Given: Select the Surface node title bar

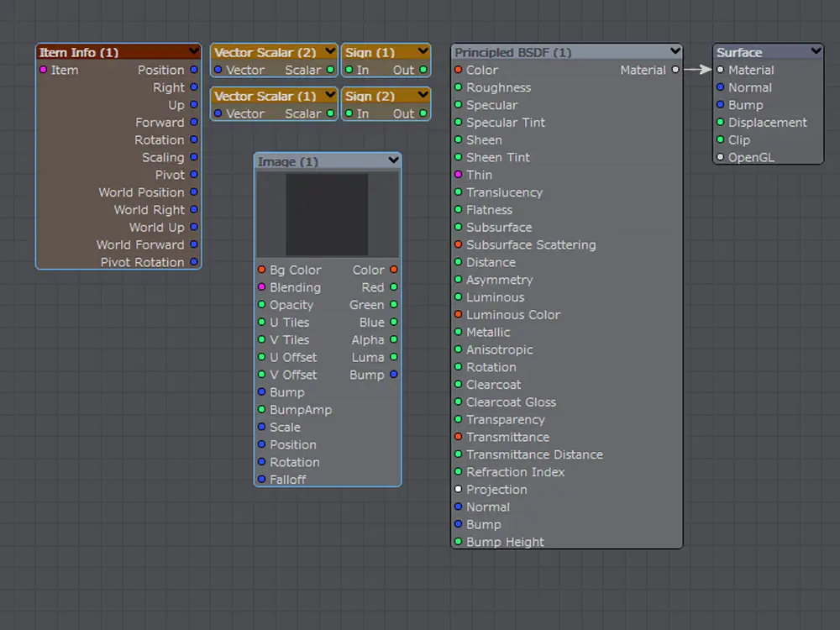Looking at the screenshot, I should 756,52.
